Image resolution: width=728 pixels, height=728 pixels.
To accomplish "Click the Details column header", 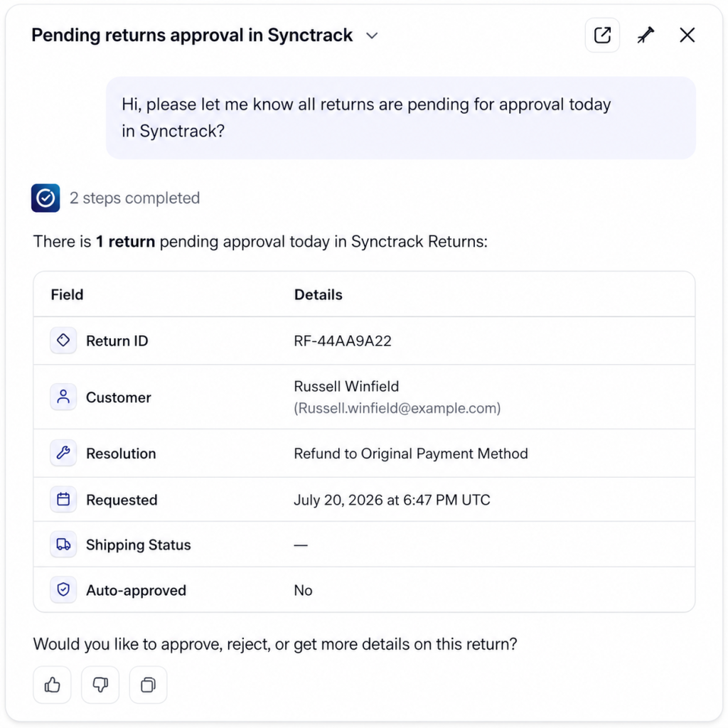I will pos(318,295).
